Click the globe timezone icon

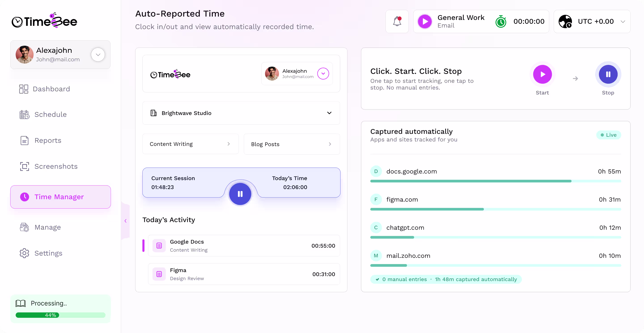(x=565, y=21)
